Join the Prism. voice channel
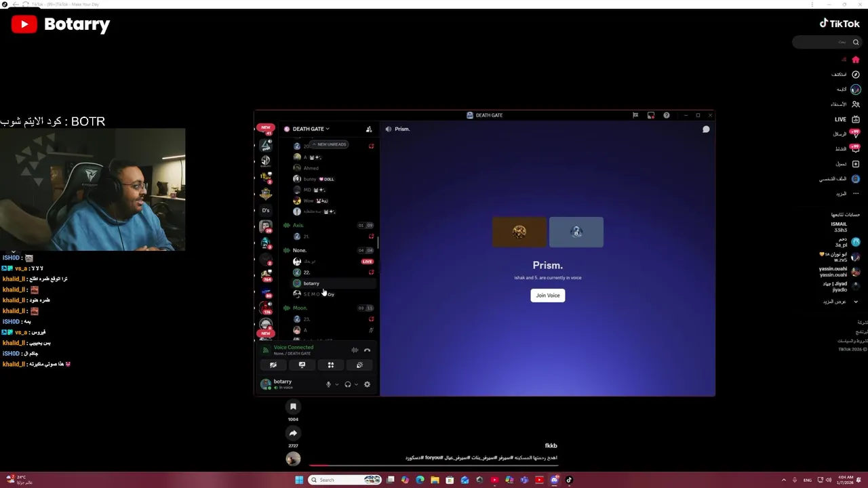The image size is (868, 488). click(x=548, y=296)
